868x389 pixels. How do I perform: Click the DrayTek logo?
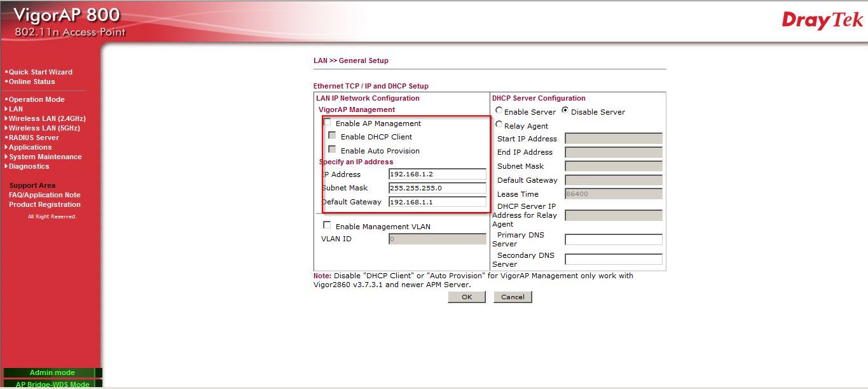[822, 20]
